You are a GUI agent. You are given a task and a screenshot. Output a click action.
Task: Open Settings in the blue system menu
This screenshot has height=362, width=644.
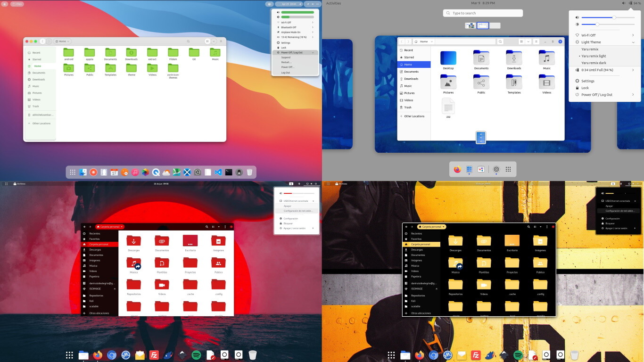point(605,81)
